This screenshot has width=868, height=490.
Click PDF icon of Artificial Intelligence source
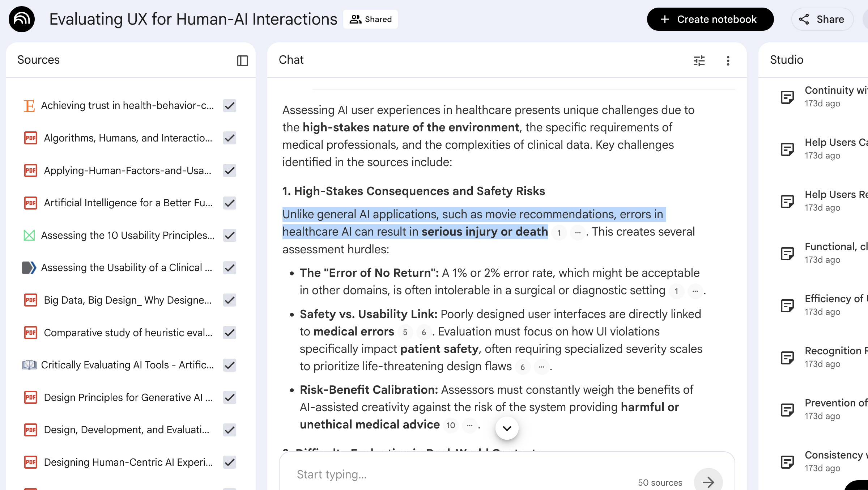pyautogui.click(x=30, y=203)
